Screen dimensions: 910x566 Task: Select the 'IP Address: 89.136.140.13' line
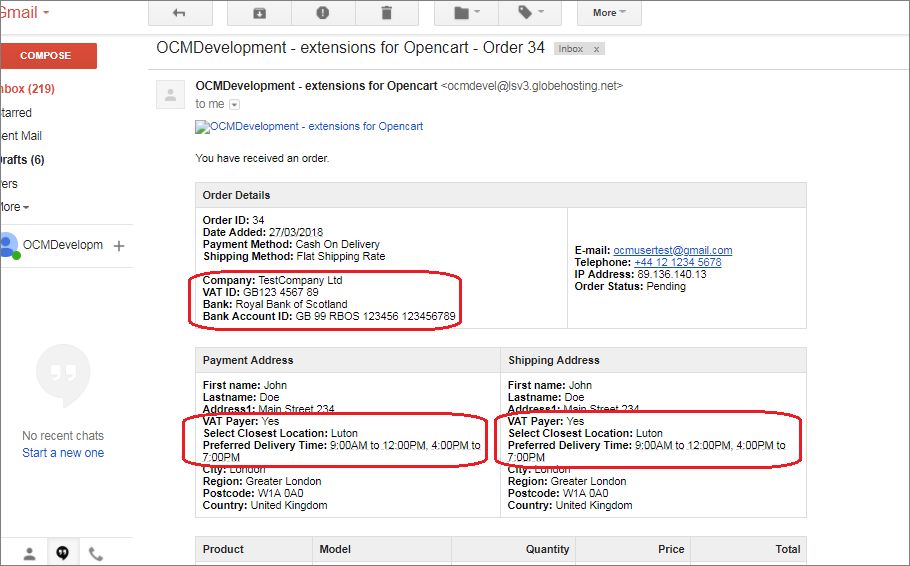(x=640, y=274)
